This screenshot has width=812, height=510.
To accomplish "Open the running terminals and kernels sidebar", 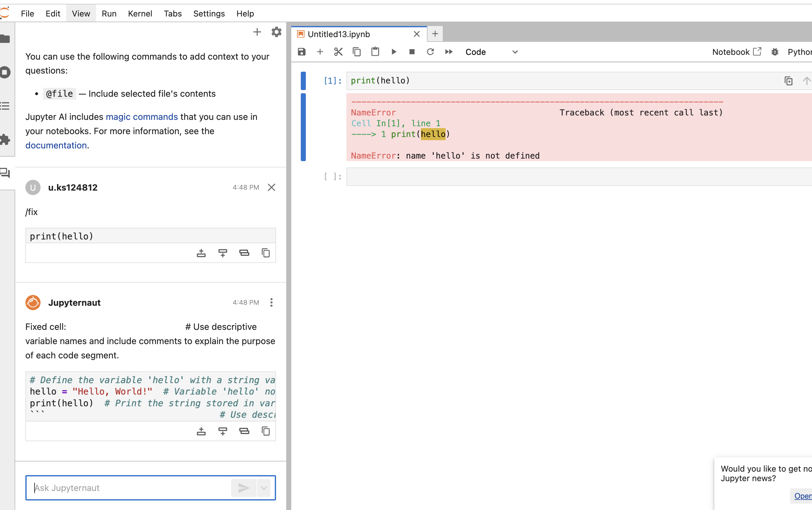I will (5, 72).
